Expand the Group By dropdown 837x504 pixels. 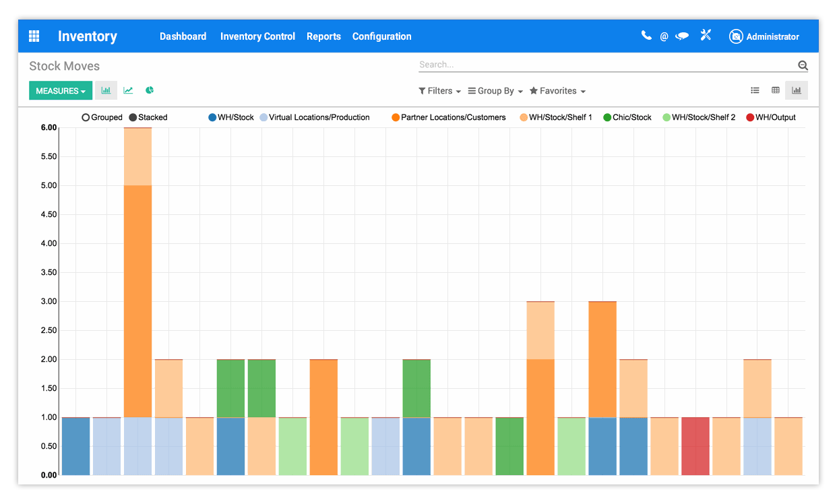click(x=495, y=91)
